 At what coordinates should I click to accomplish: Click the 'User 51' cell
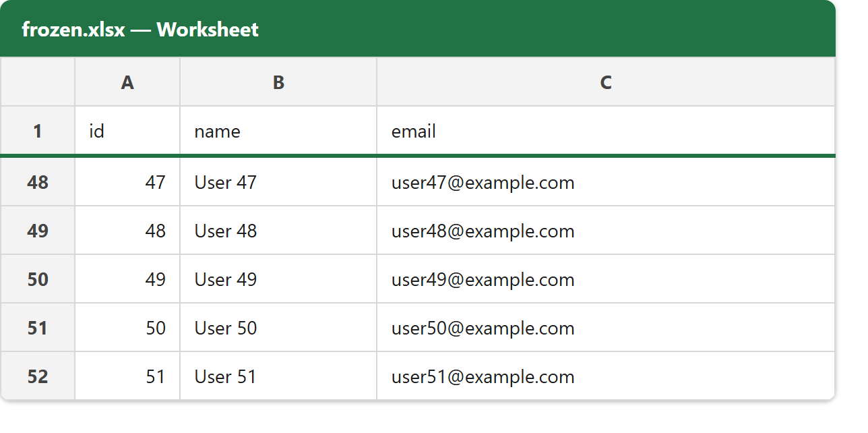(x=278, y=376)
